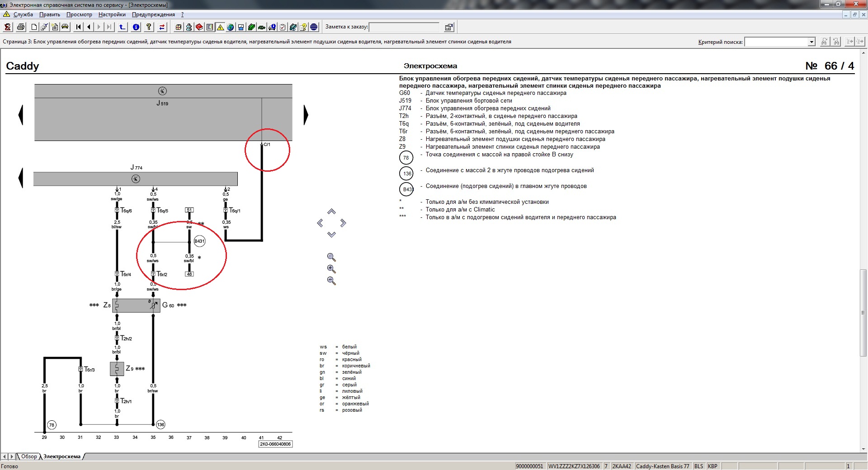Viewport: 868px width, 470px height.
Task: Click the yellow warning triangle toolbar icon
Action: click(220, 27)
